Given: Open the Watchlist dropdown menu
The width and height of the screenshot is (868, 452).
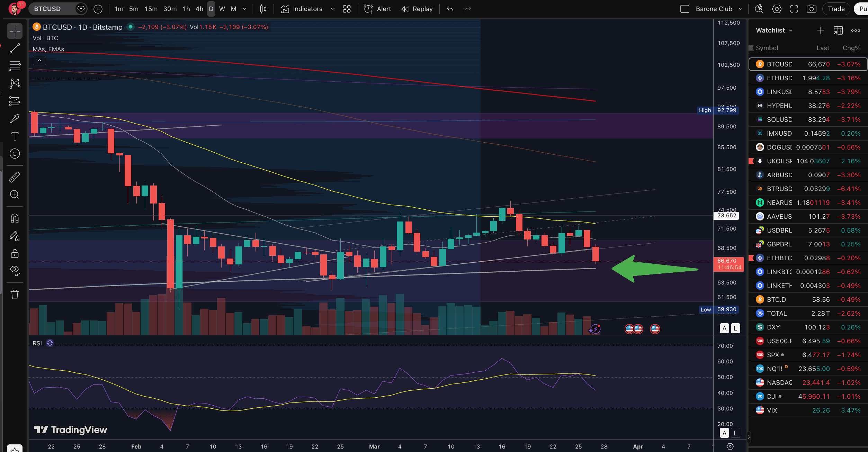Looking at the screenshot, I should click(774, 30).
